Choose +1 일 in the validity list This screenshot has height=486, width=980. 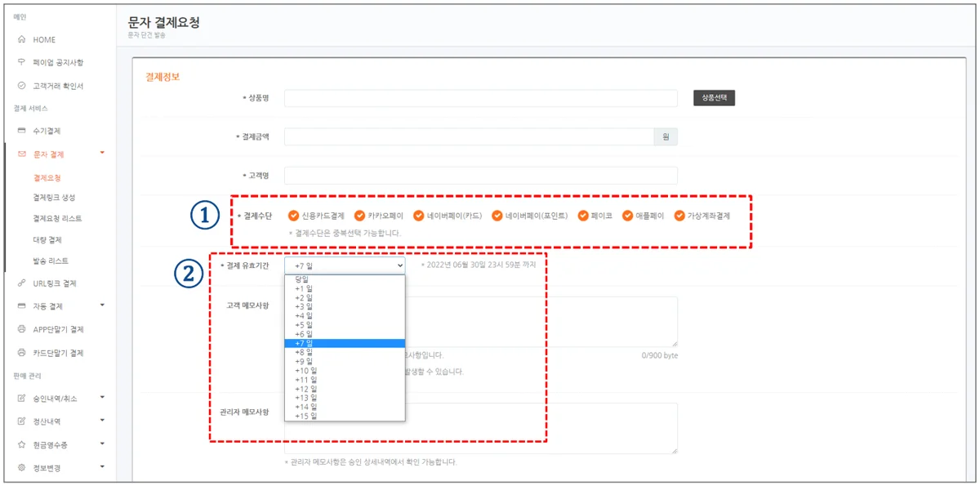345,288
